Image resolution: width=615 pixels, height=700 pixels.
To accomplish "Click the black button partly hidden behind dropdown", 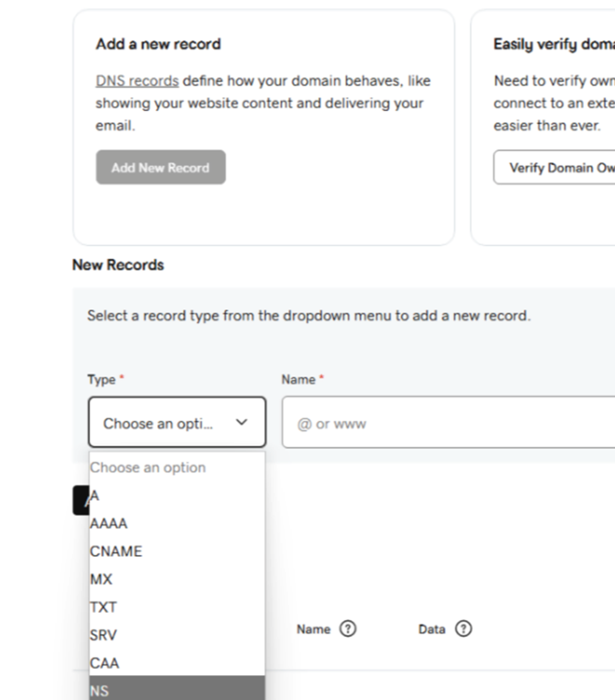I will tap(80, 500).
